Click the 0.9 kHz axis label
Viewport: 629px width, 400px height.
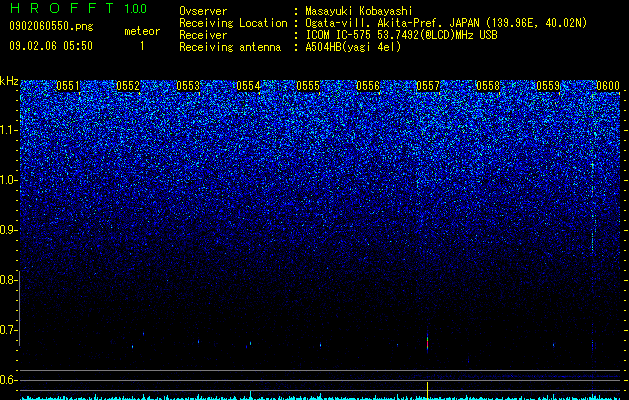8,230
